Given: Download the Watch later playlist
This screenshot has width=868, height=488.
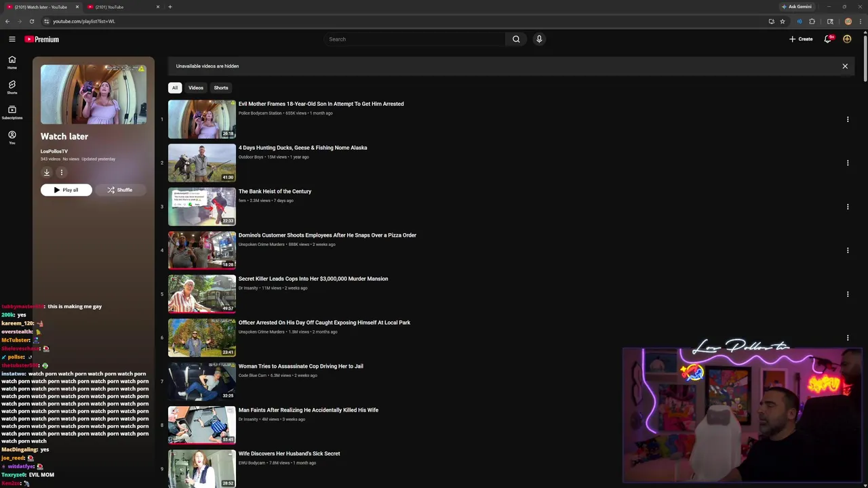Looking at the screenshot, I should [x=47, y=172].
